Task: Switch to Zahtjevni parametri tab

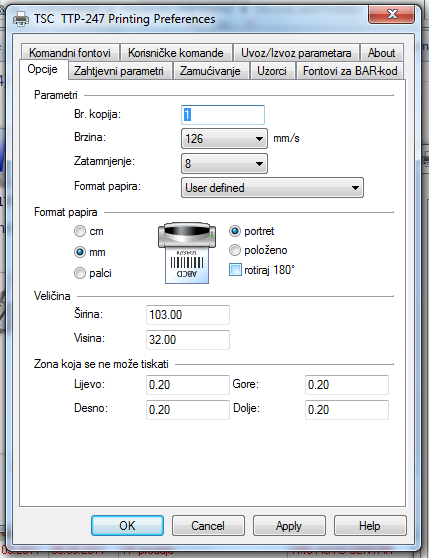Action: (119, 71)
